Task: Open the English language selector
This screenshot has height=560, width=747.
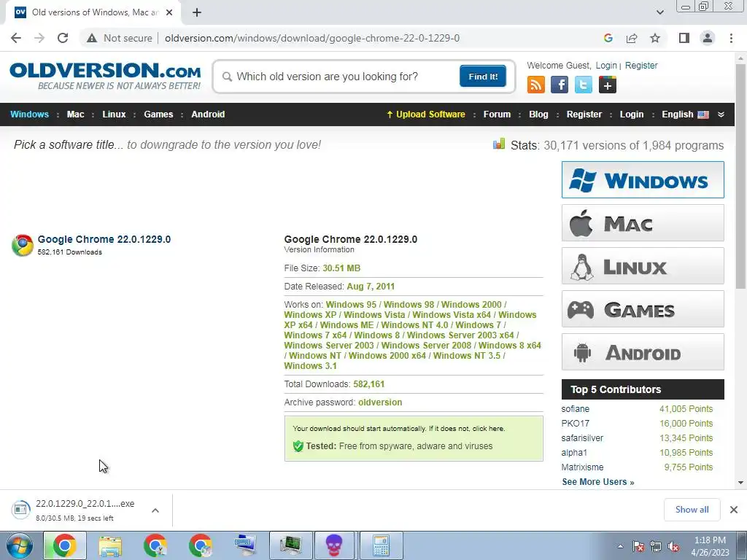Action: [x=684, y=114]
